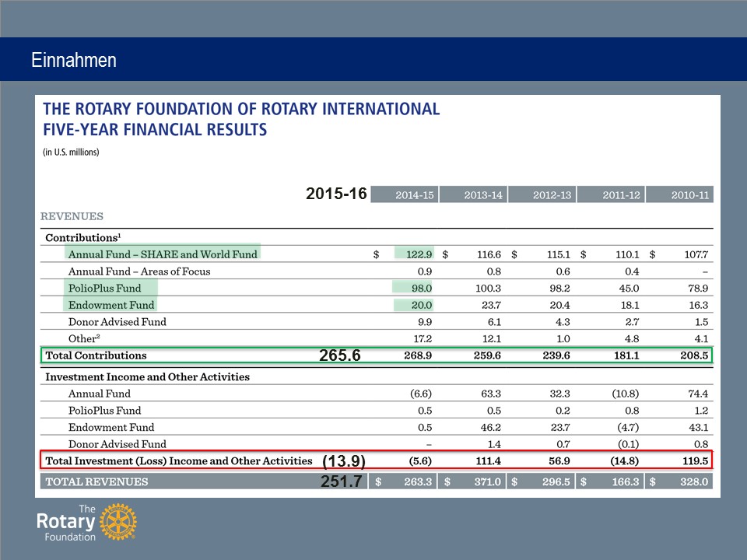Click the "Annual Fund – SHARE and World Fund" row label
Viewport: 747px width, 560px height.
(163, 254)
